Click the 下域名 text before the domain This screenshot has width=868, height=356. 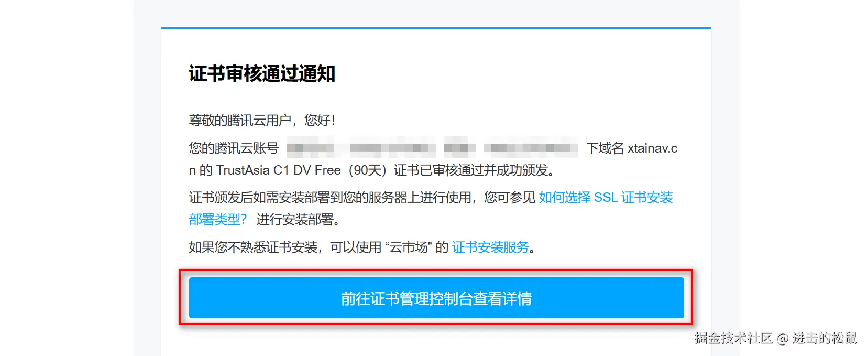pos(605,148)
